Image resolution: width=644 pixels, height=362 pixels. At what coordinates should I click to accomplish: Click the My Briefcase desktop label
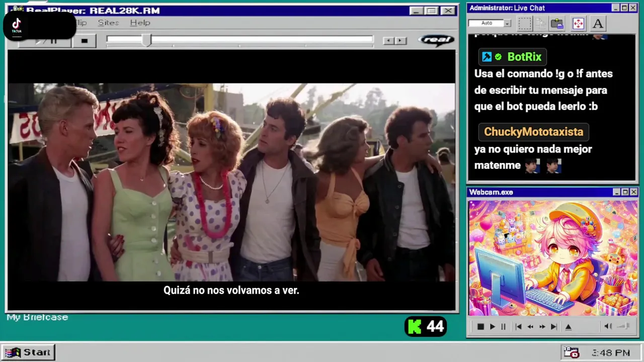tap(37, 317)
